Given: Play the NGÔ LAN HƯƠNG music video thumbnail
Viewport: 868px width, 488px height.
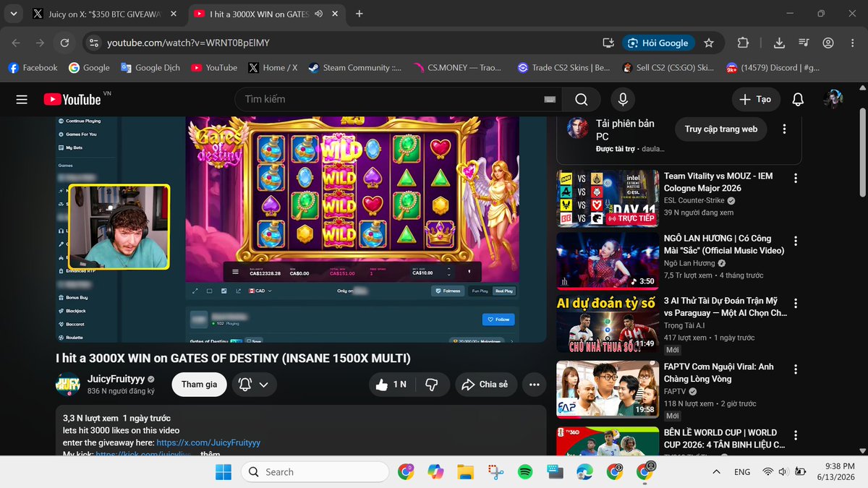Looking at the screenshot, I should pos(608,261).
